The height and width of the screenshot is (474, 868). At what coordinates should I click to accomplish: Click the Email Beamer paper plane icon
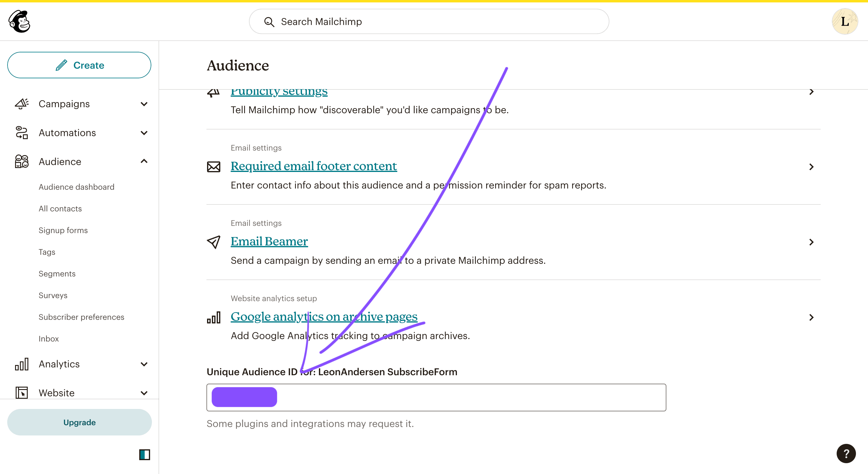[213, 242]
